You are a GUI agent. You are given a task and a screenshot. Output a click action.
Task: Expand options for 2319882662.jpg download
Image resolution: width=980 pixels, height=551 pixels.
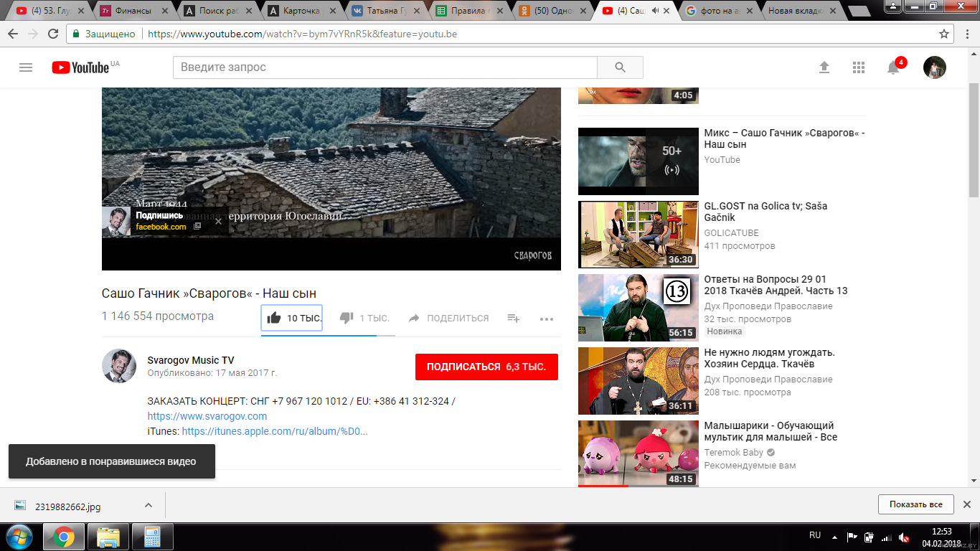[149, 505]
